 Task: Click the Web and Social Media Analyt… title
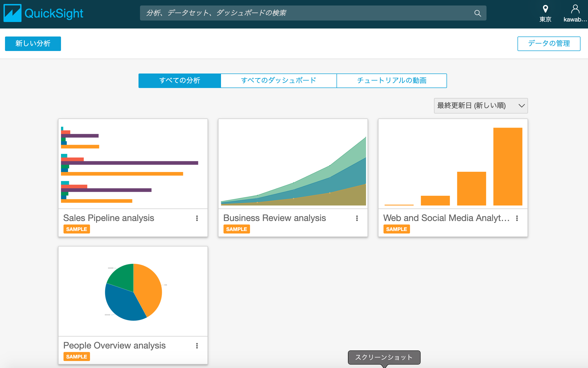446,218
